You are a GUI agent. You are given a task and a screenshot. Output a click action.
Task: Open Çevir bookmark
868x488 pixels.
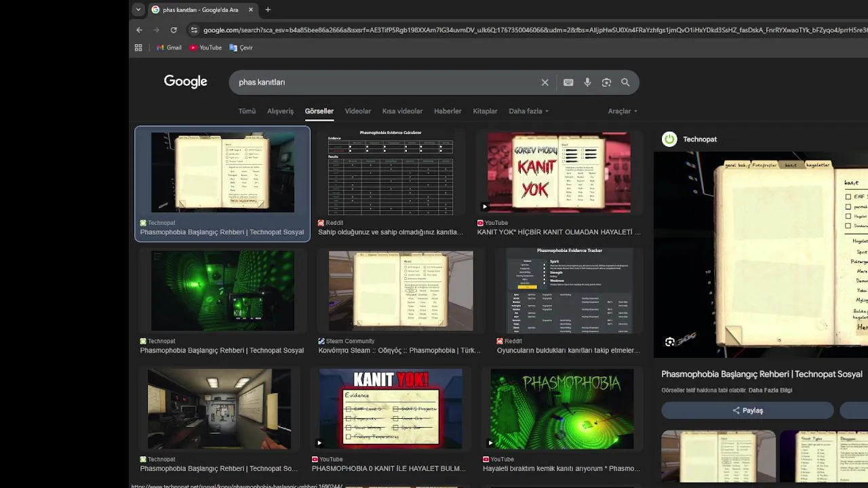(241, 47)
